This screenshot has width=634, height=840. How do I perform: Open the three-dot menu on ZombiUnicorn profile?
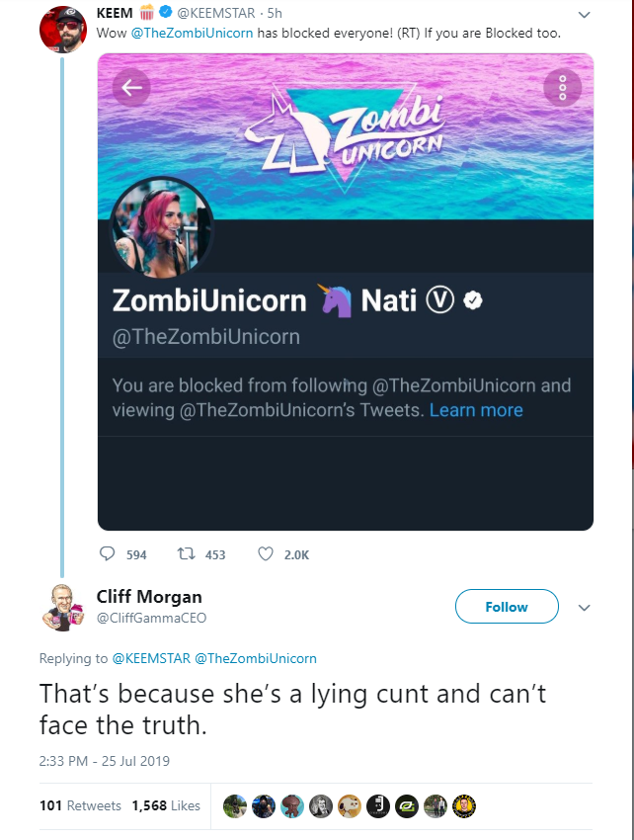click(562, 87)
